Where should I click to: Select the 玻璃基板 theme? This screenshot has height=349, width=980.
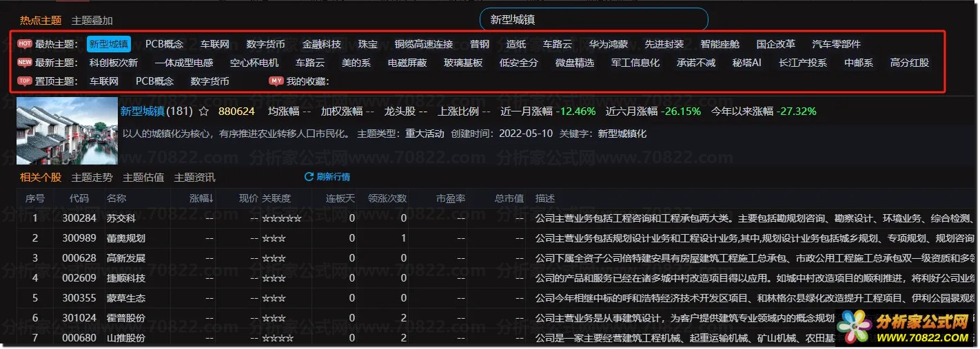point(463,63)
